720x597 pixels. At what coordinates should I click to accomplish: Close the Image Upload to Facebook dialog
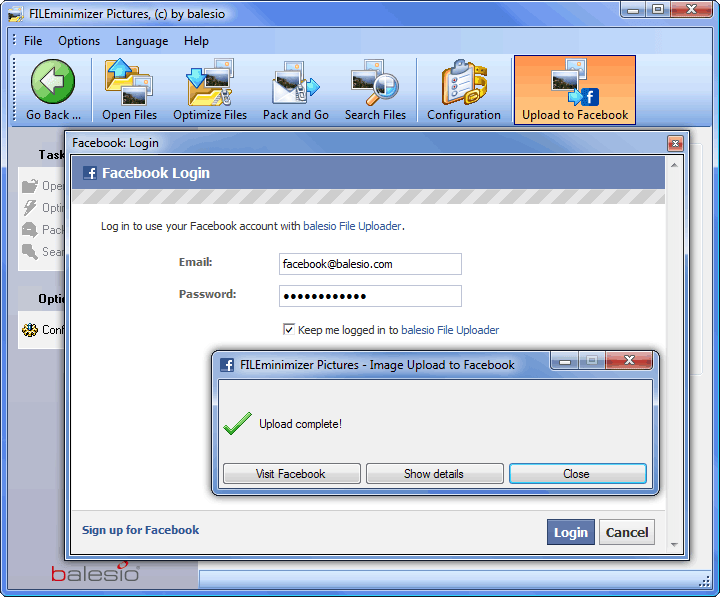(629, 360)
